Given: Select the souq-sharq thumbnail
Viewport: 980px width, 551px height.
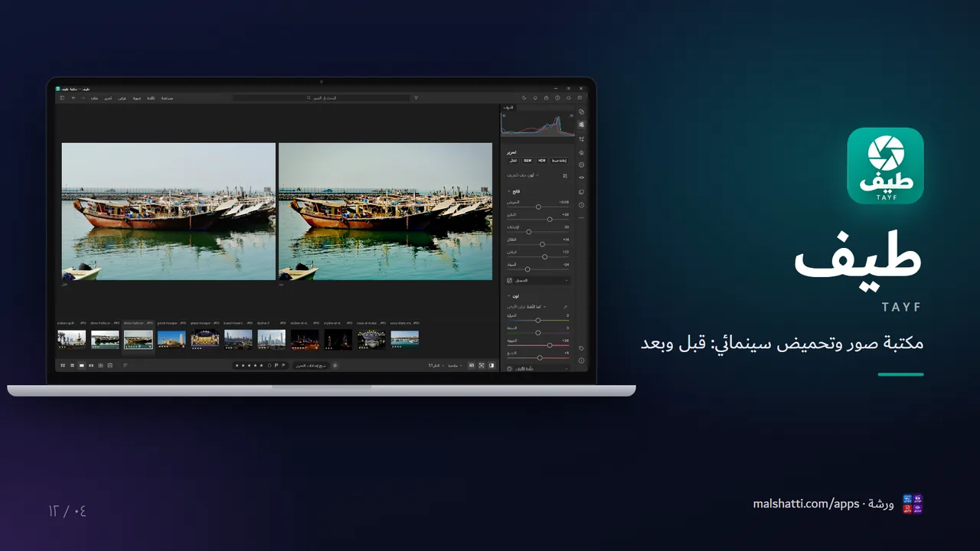Looking at the screenshot, I should point(404,338).
